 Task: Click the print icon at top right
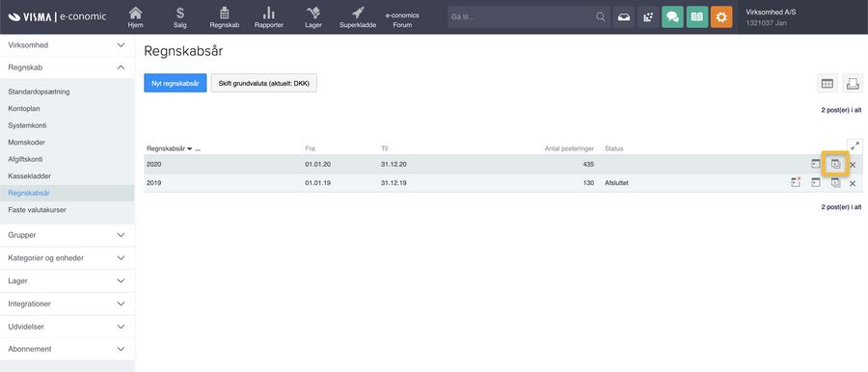pos(853,84)
